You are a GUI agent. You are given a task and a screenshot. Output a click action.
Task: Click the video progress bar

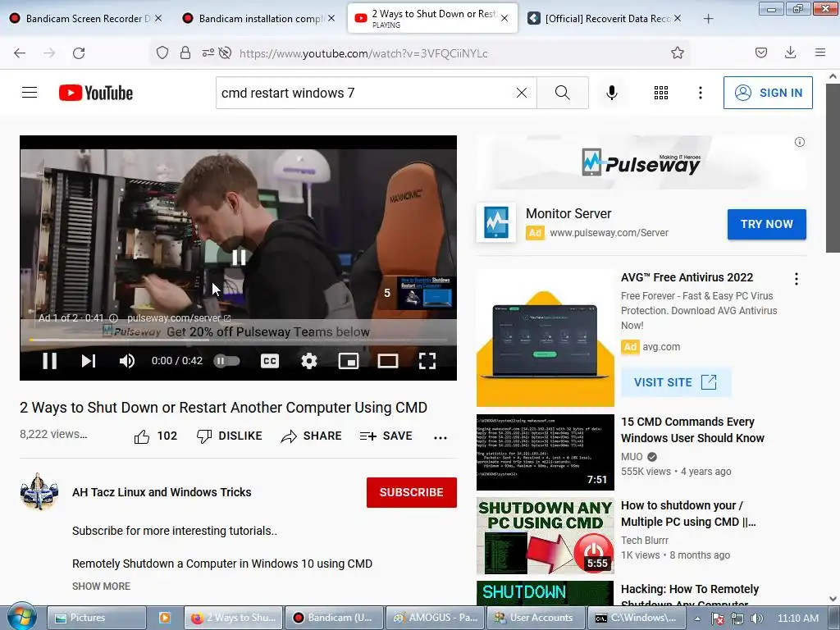239,340
